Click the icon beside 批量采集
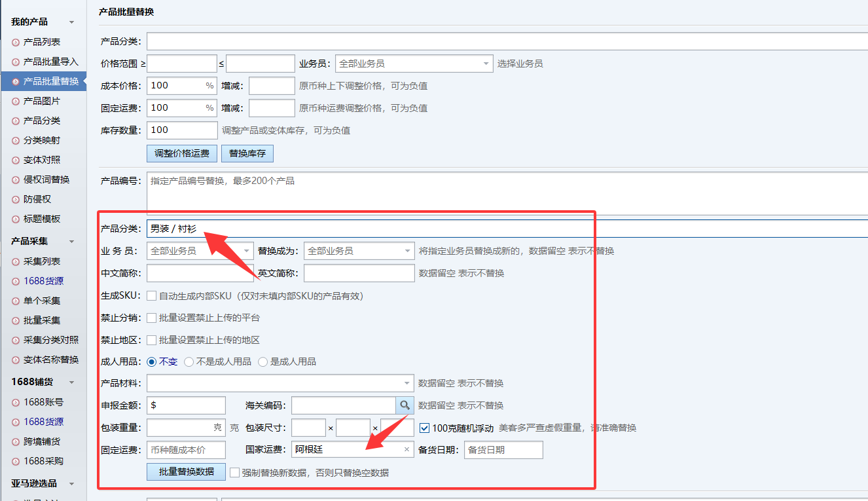The height and width of the screenshot is (501, 868). coord(16,320)
